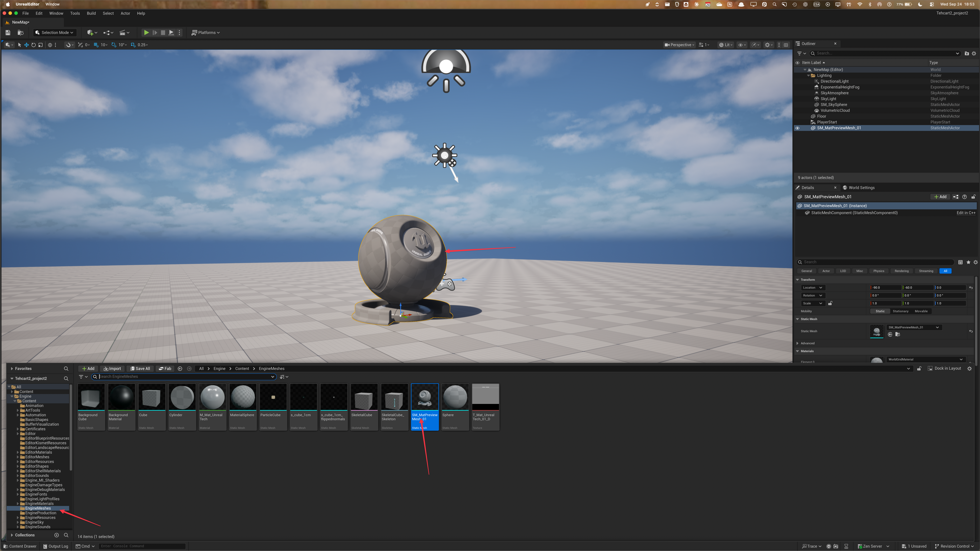
Task: Open Fab from the Content Browser
Action: pyautogui.click(x=165, y=369)
